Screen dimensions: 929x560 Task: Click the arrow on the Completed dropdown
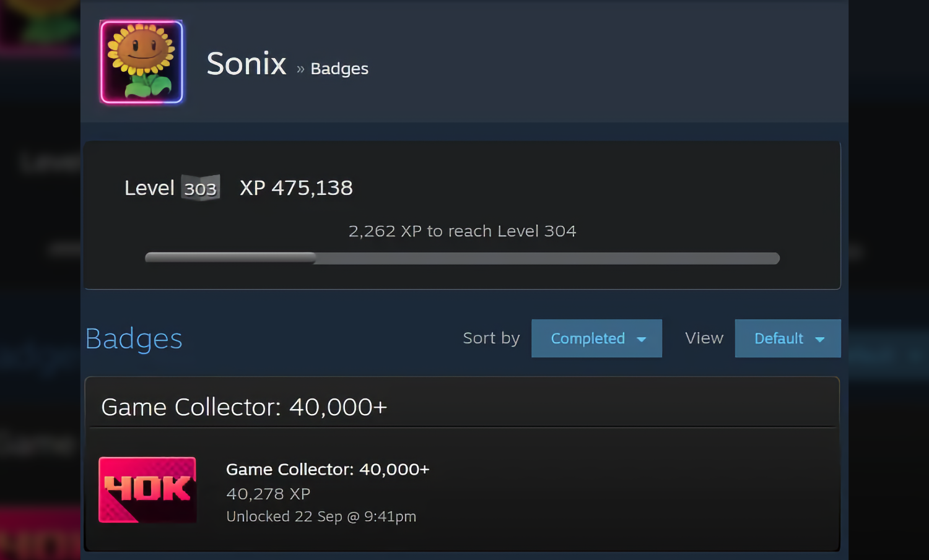pyautogui.click(x=642, y=339)
